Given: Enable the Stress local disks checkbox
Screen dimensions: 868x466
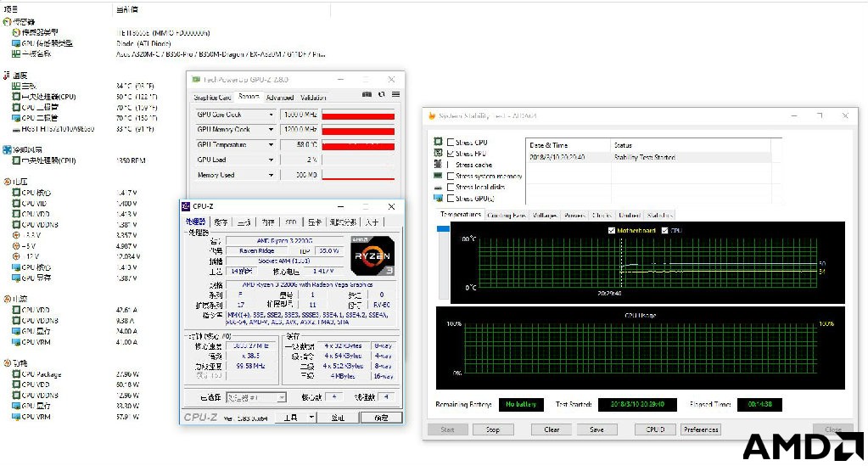Looking at the screenshot, I should [450, 188].
